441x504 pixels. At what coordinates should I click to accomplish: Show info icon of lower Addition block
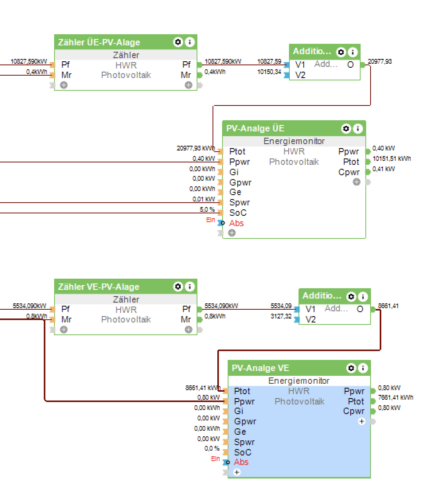pyautogui.click(x=363, y=297)
